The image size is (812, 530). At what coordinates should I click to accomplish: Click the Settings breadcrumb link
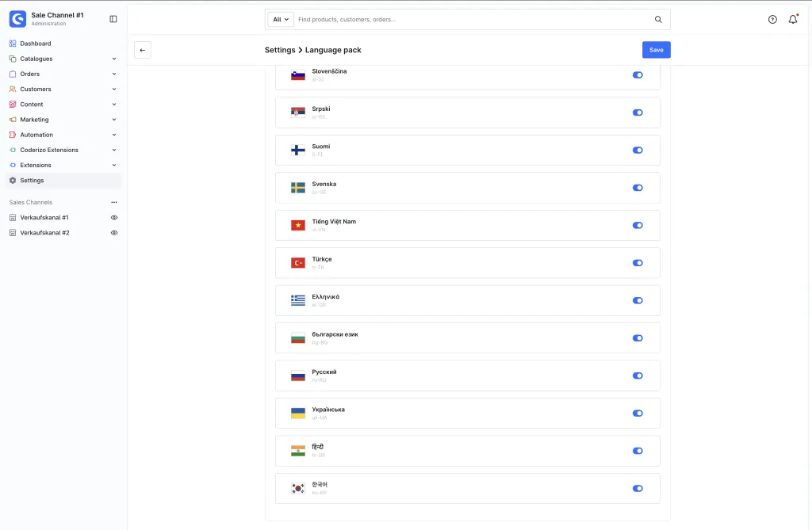pyautogui.click(x=280, y=50)
